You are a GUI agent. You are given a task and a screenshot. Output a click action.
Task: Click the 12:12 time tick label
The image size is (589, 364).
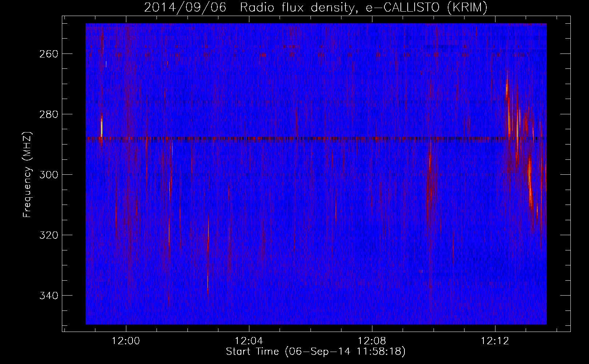tap(495, 341)
